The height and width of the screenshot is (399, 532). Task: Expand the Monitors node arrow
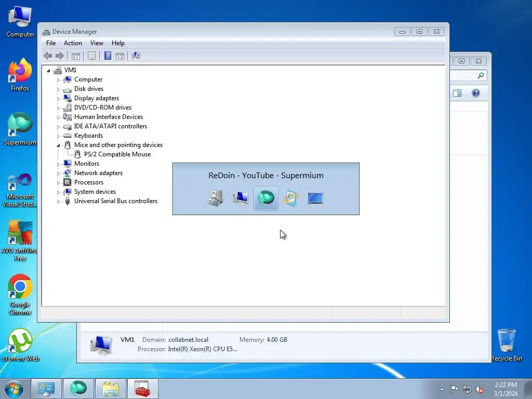pos(58,164)
